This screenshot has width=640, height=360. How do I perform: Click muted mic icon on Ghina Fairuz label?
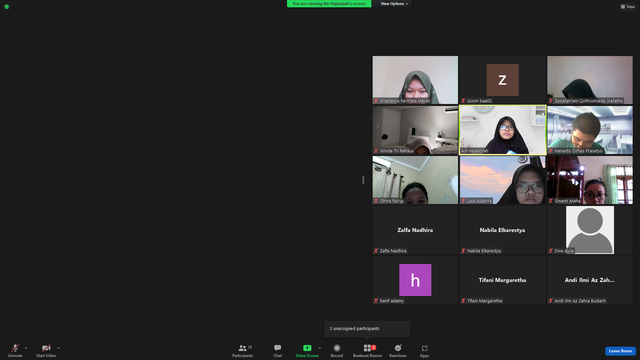coord(376,201)
